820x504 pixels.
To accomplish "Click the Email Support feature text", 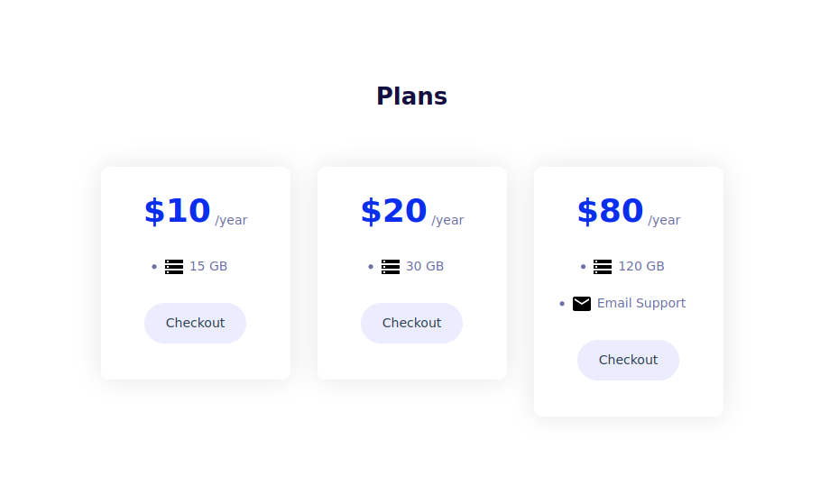I will coord(641,303).
